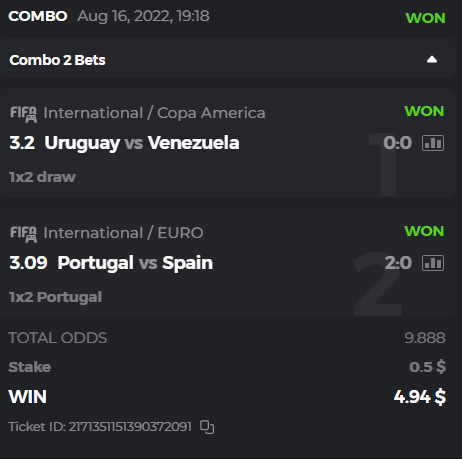Click FIFA icon beside Copa America
This screenshot has width=462, height=459.
coord(23,114)
